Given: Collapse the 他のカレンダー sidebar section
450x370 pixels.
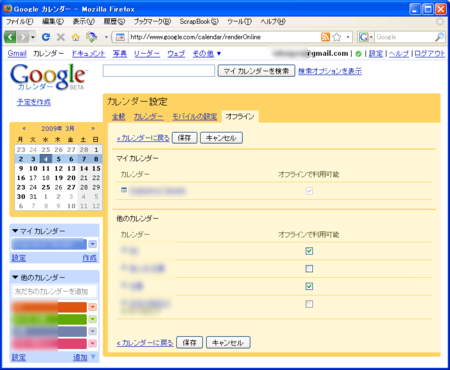Looking at the screenshot, I should [15, 277].
